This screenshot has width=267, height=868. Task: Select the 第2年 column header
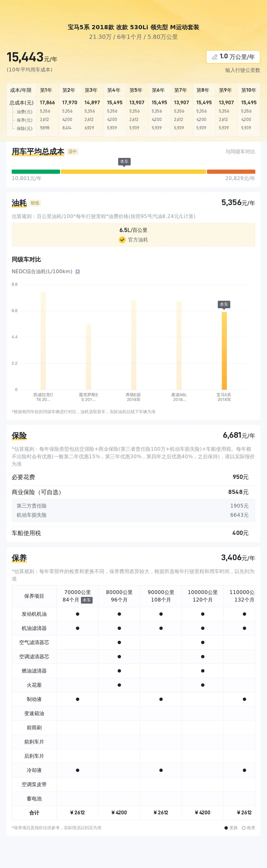click(x=69, y=90)
